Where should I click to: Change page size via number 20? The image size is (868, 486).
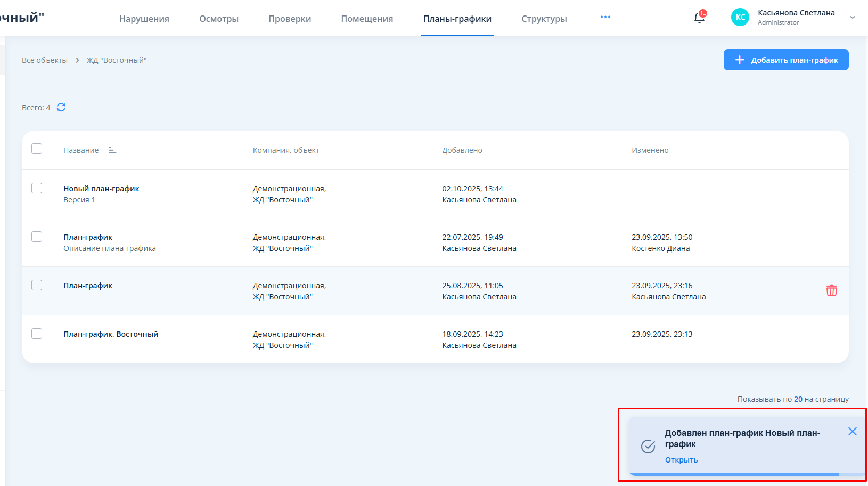coord(798,399)
